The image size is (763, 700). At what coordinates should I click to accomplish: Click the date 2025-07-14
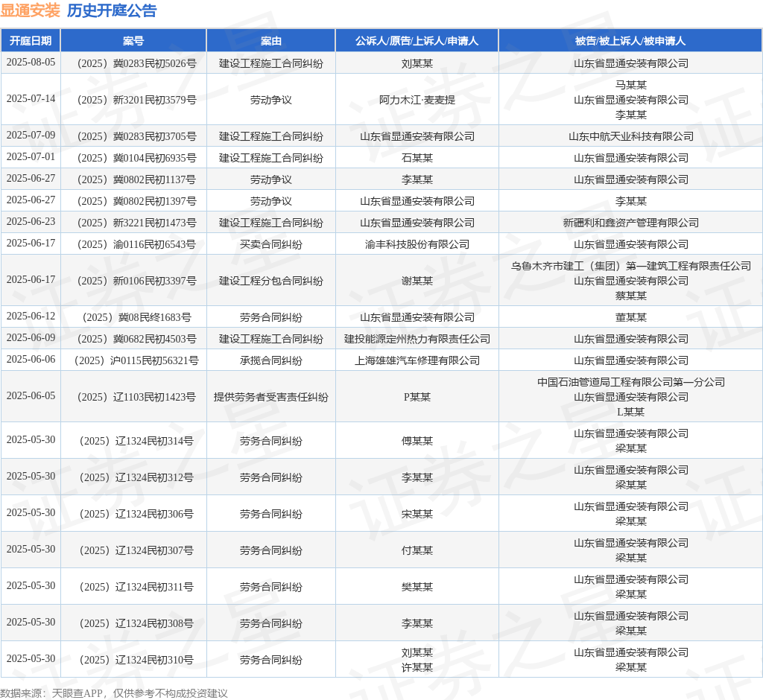31,99
